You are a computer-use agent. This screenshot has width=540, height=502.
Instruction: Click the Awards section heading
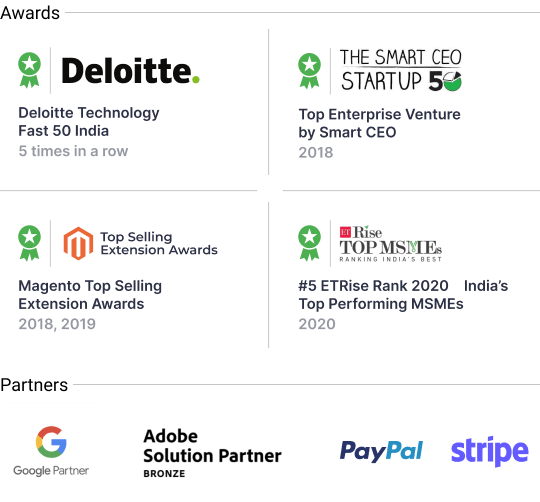[30, 13]
